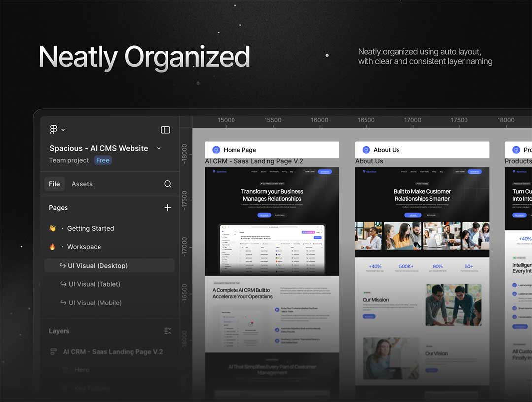This screenshot has height=402, width=532.
Task: Collapse all layers icon in Layers header
Action: point(167,331)
